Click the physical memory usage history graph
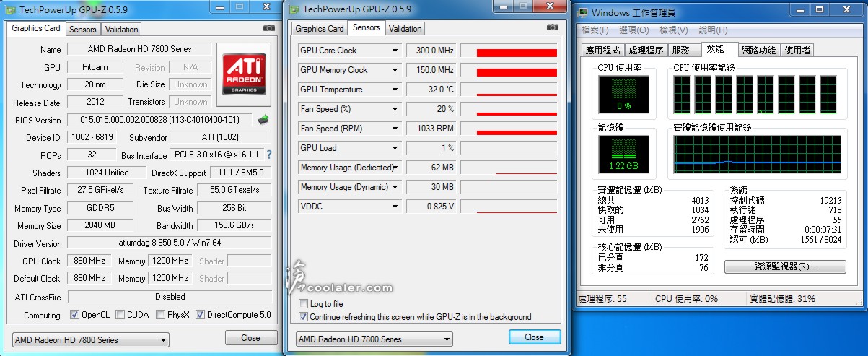 tap(757, 154)
